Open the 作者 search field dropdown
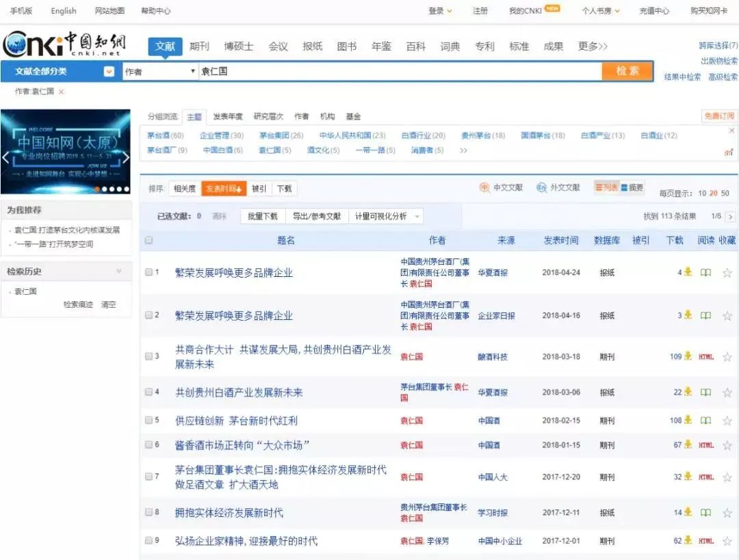Image resolution: width=739 pixels, height=560 pixels. click(x=159, y=72)
